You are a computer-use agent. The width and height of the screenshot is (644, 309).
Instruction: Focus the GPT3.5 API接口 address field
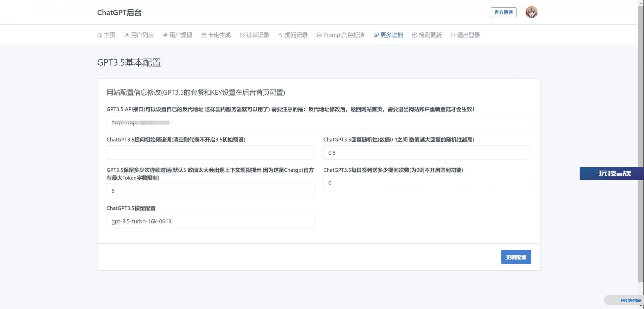click(319, 122)
